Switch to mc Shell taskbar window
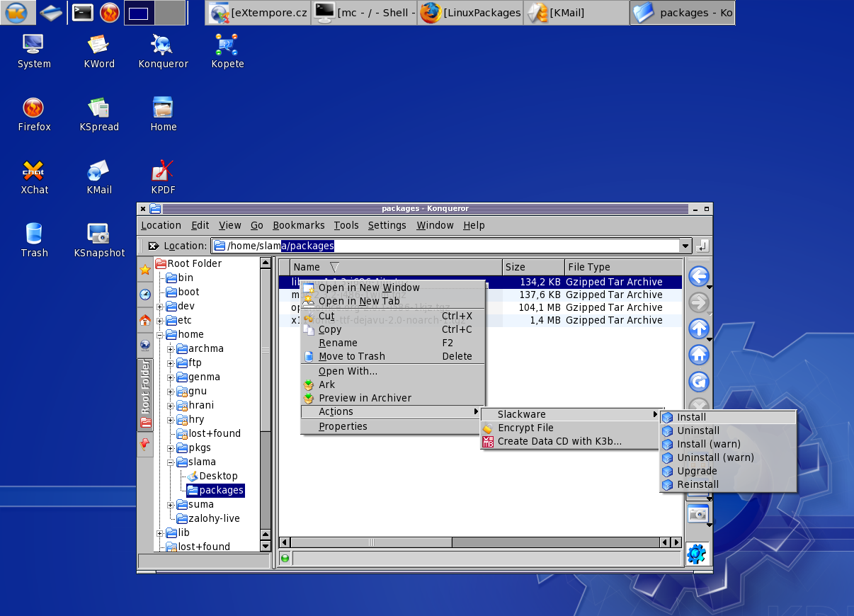Screen dimensions: 854x616 pos(364,13)
